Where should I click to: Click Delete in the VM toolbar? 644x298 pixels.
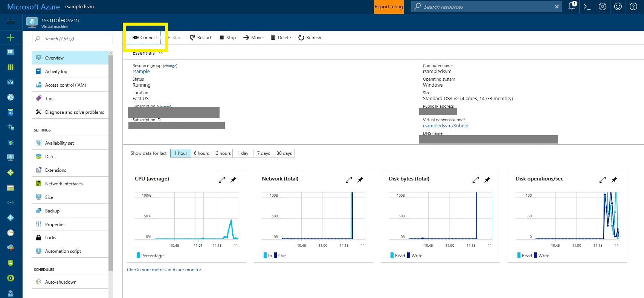point(281,38)
